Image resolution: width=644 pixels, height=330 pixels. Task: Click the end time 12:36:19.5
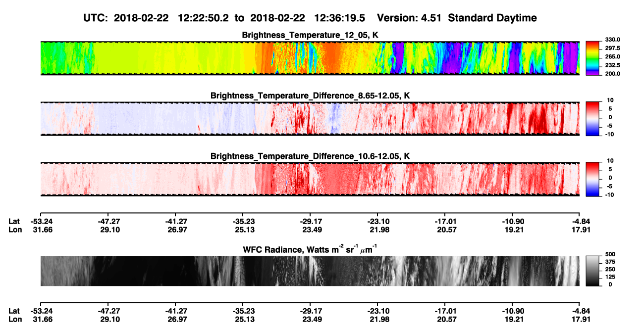[339, 18]
